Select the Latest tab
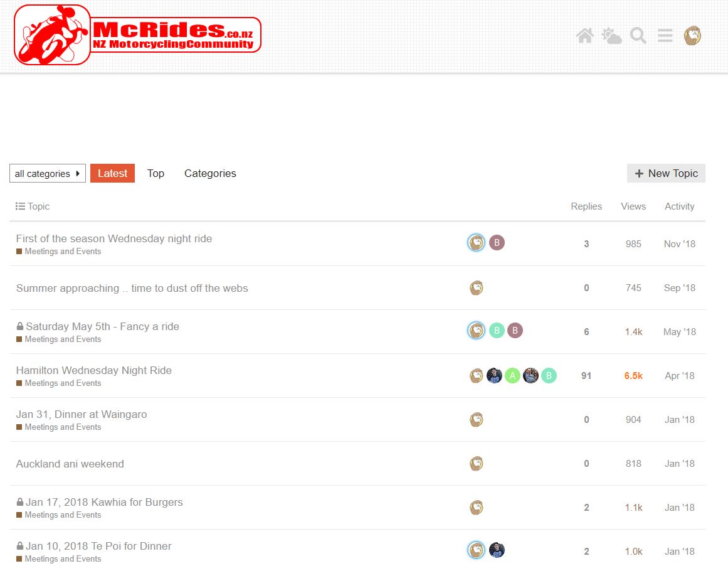This screenshot has height=566, width=728. (112, 173)
